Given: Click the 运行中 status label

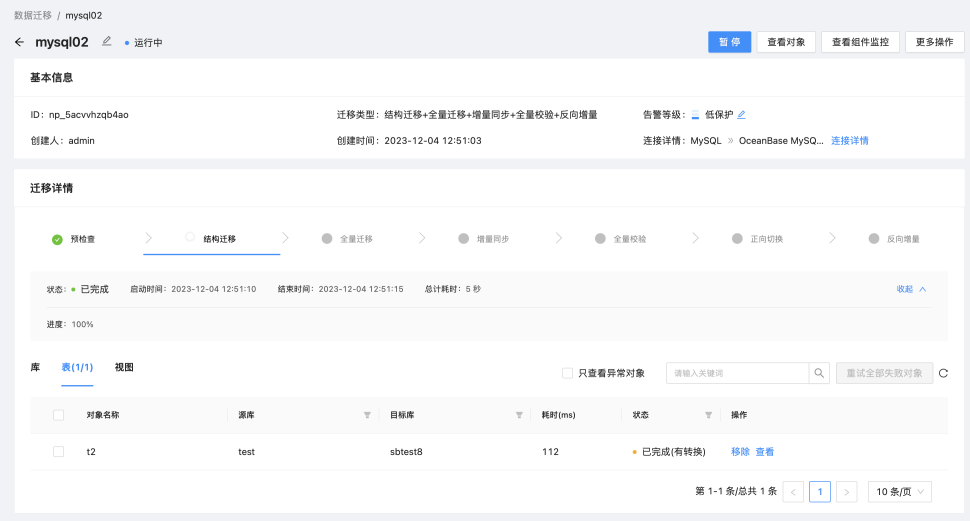Looking at the screenshot, I should 148,43.
